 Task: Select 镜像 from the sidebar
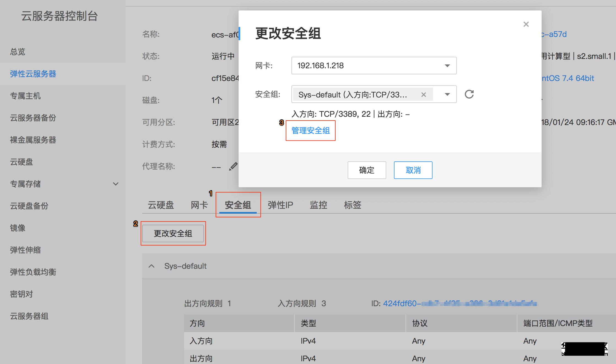(18, 228)
